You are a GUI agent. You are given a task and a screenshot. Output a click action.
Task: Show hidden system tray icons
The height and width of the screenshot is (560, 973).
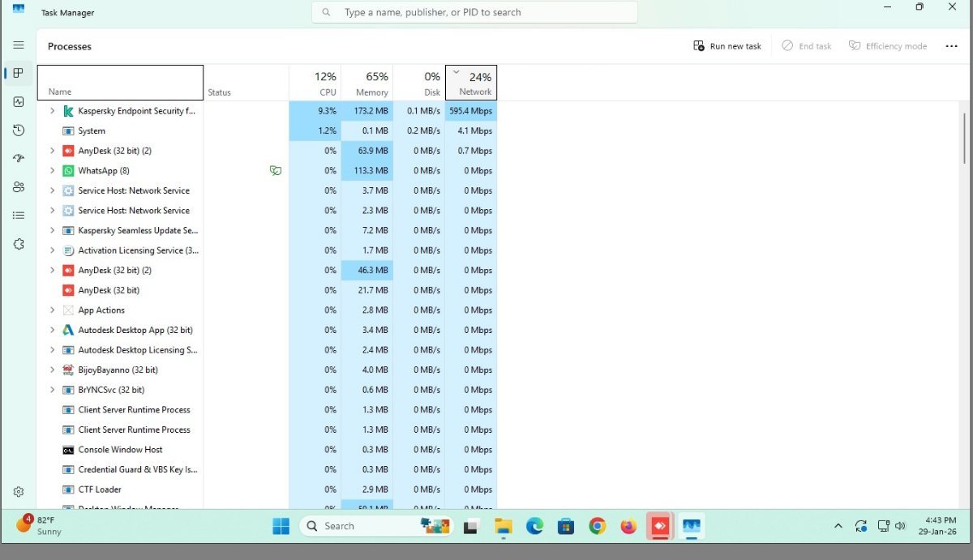(838, 526)
